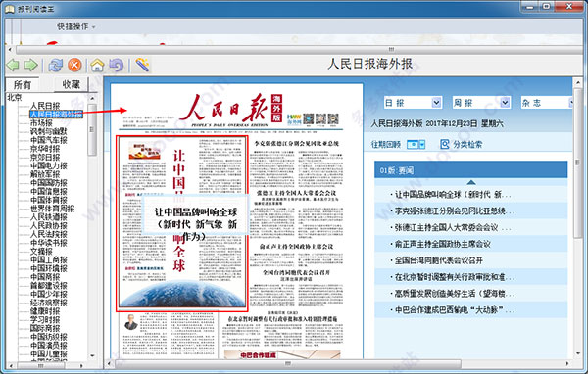The height and width of the screenshot is (374, 588).
Task: Select 中国演员报 in the tree
Action: tap(49, 346)
